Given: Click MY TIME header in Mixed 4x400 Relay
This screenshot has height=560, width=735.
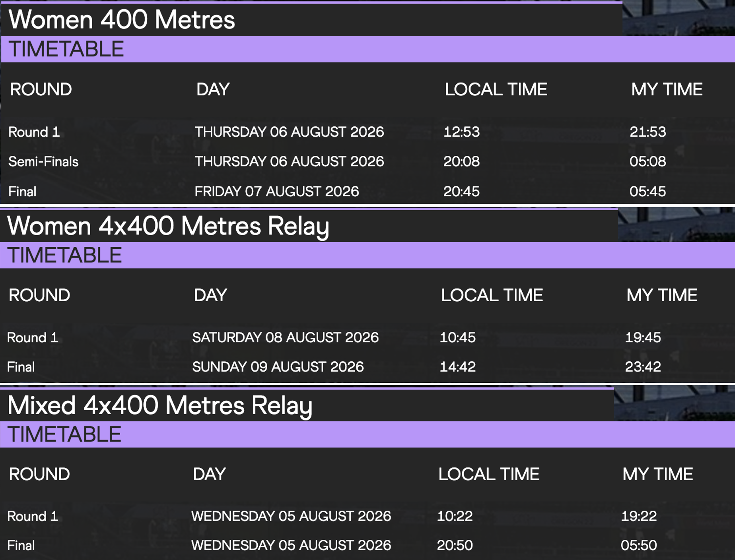Looking at the screenshot, I should 658,474.
